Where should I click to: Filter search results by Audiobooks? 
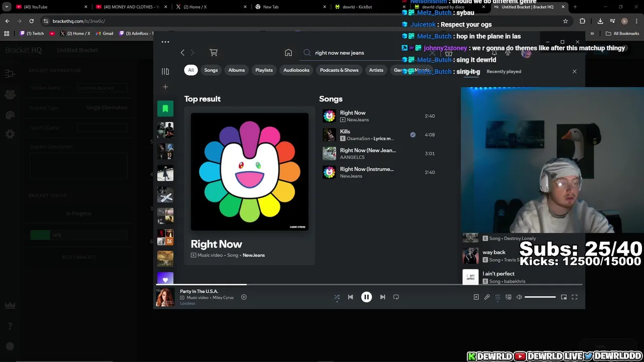click(x=296, y=70)
